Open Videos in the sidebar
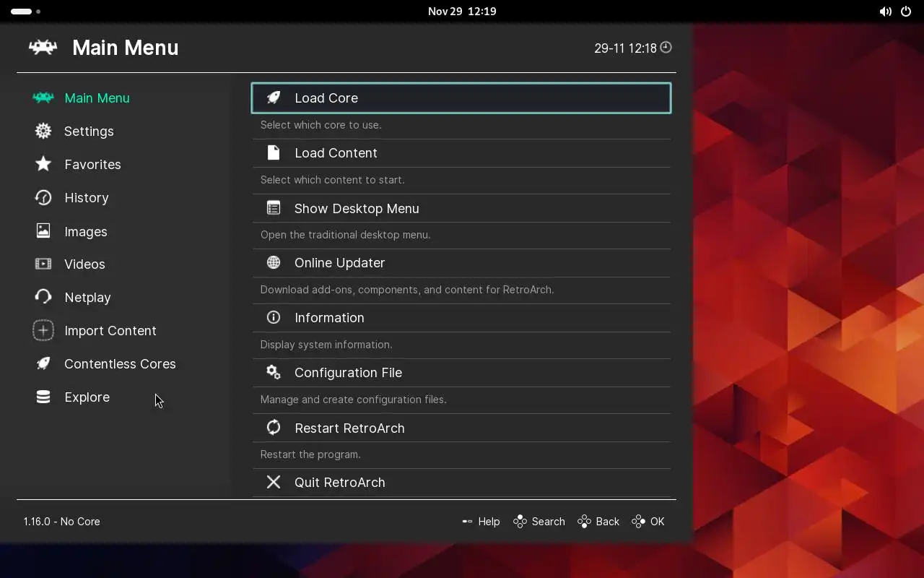Viewport: 924px width, 578px height. tap(84, 264)
